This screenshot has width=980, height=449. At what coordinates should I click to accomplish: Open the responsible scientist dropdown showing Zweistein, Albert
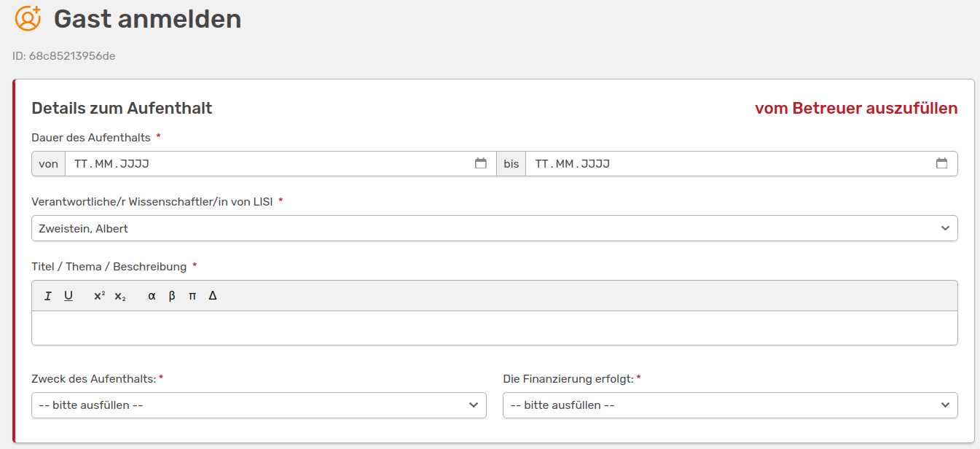point(494,228)
